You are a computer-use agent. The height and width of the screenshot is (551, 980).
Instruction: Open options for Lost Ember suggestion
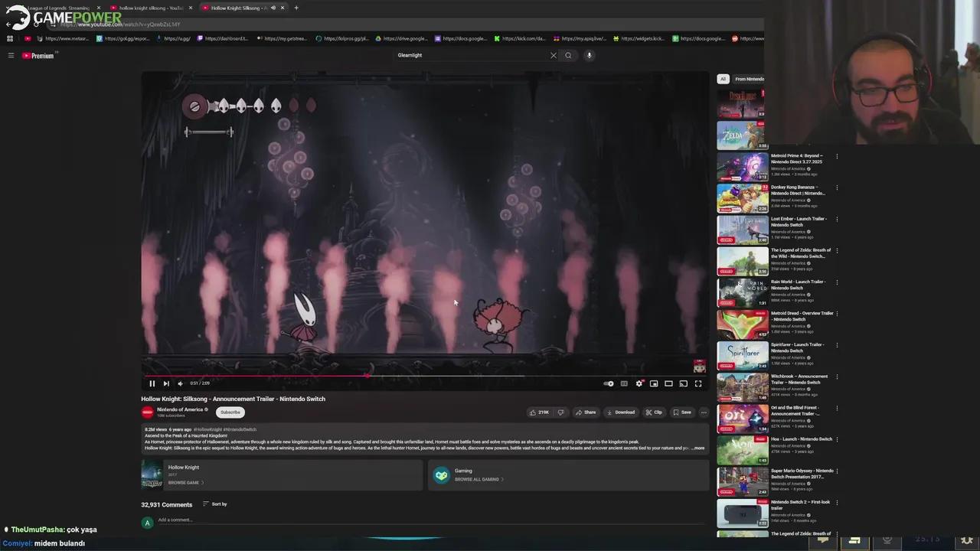pyautogui.click(x=837, y=219)
